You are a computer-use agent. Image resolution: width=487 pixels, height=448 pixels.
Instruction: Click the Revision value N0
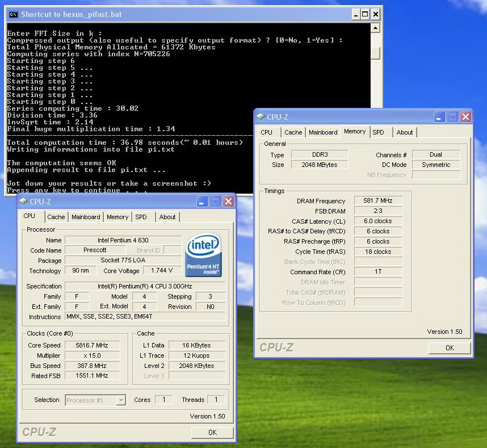point(210,307)
